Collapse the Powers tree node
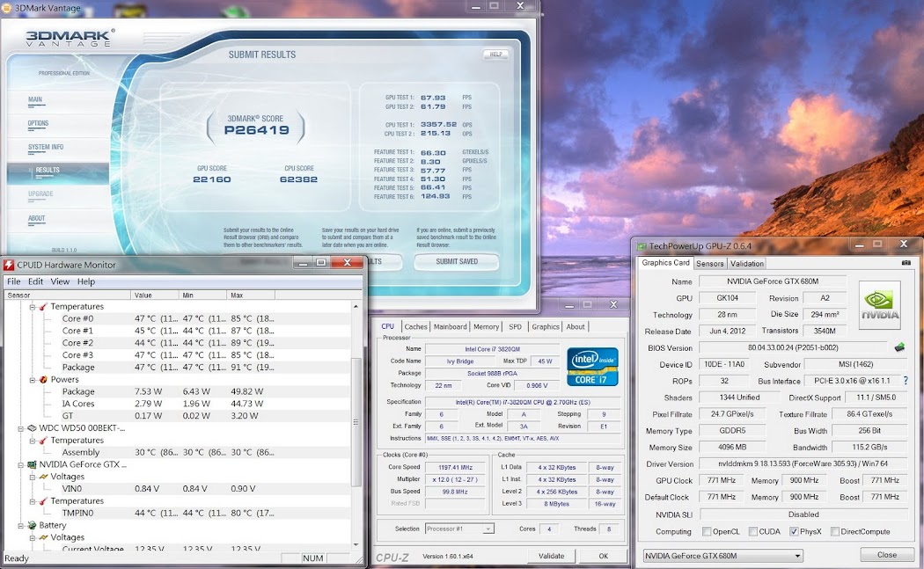Viewport: 924px width, 569px height. pyautogui.click(x=33, y=379)
